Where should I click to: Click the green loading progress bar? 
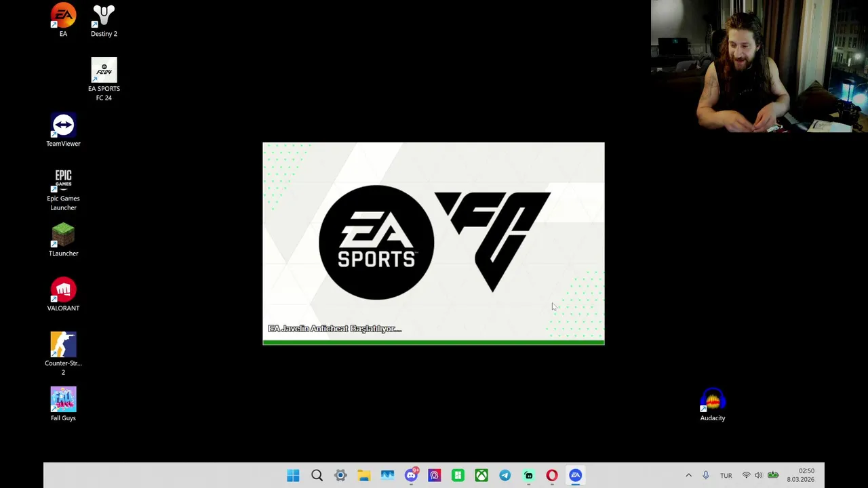(433, 342)
